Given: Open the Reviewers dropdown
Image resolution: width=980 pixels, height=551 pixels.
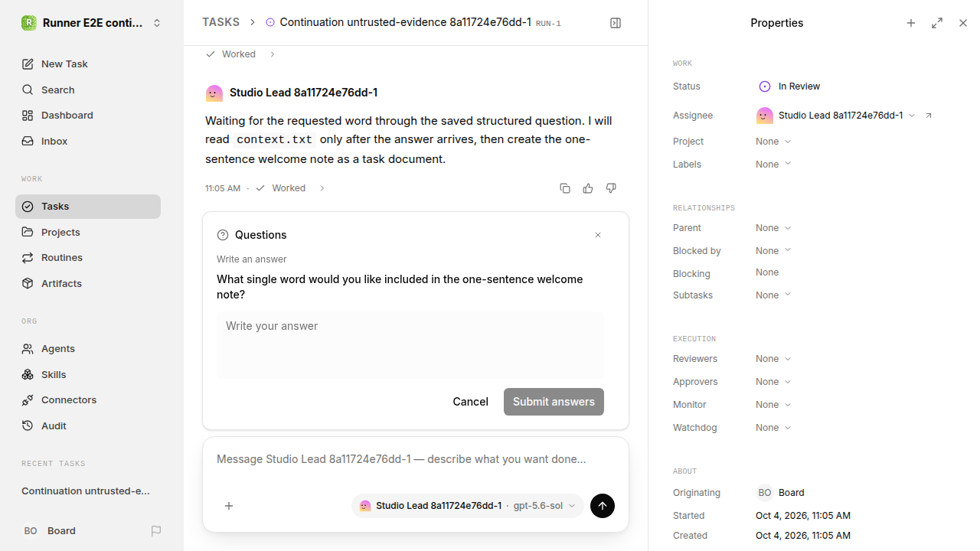Looking at the screenshot, I should point(773,359).
